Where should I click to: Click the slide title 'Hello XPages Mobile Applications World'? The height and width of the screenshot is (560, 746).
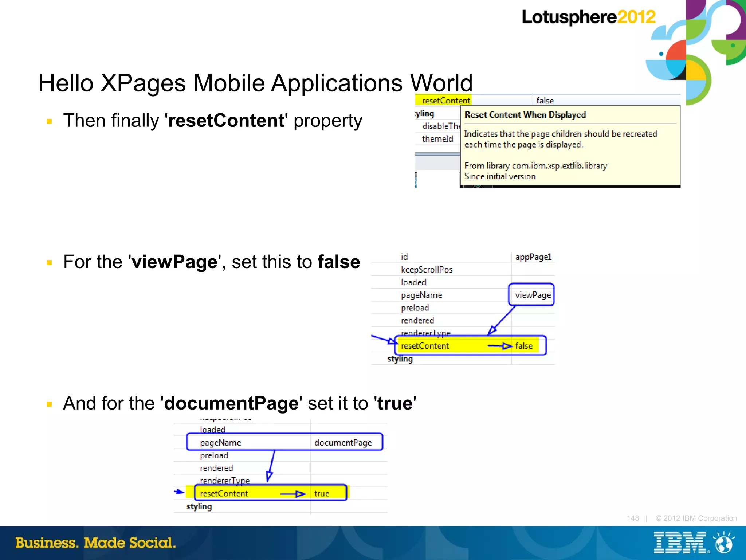pyautogui.click(x=255, y=83)
